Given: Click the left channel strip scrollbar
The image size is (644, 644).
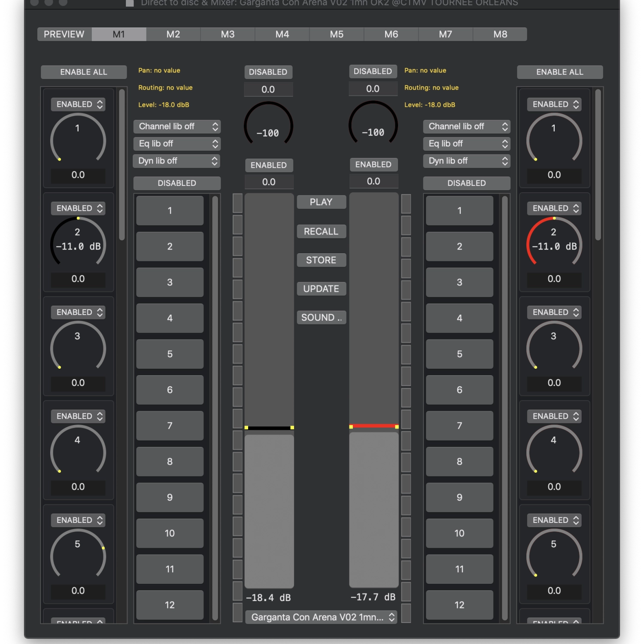Looking at the screenshot, I should [x=122, y=164].
